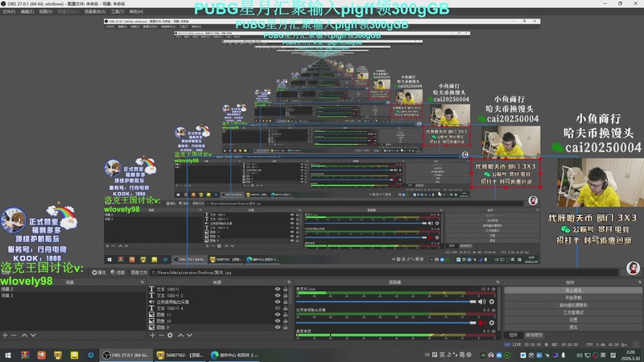Open WinRAR from the taskbar
Viewport: 644px width, 362px height.
(x=25, y=355)
